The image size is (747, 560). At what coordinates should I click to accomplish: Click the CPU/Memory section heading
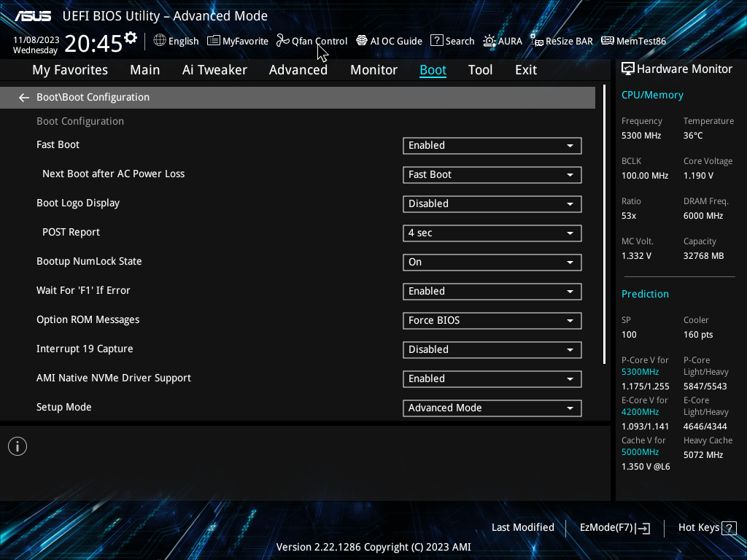tap(652, 96)
